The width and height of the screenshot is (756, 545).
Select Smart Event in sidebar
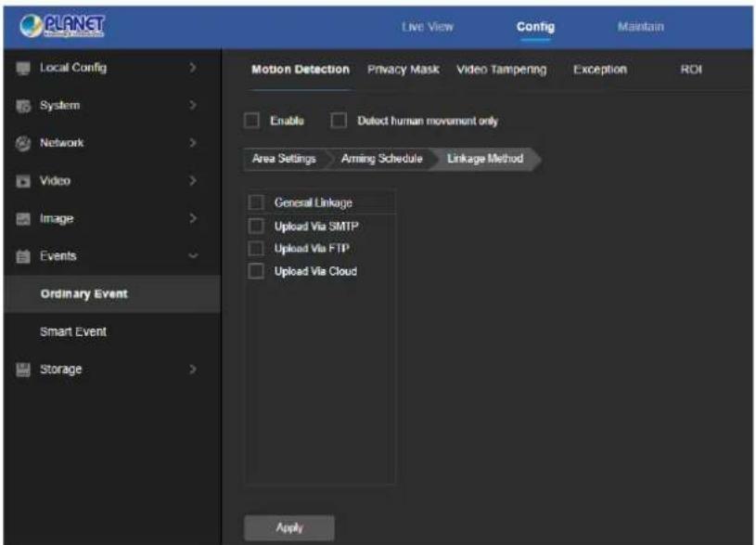pyautogui.click(x=73, y=331)
